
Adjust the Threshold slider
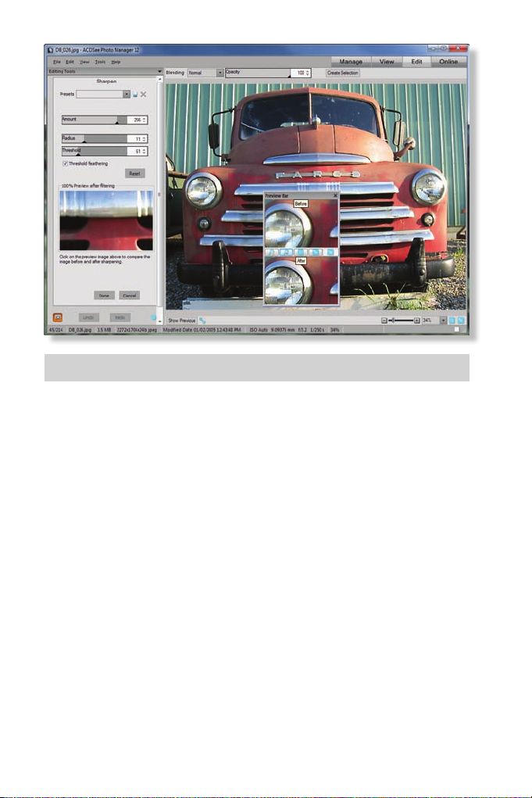coord(95,151)
